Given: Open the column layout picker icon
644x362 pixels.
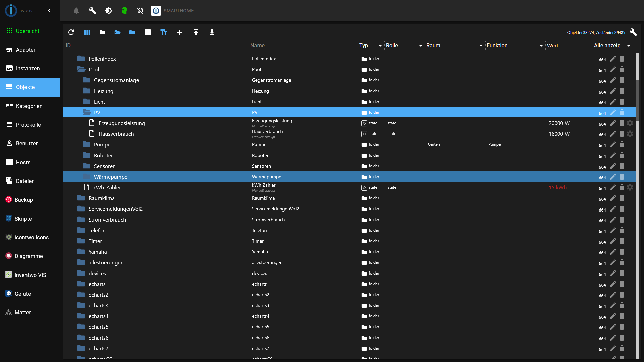Looking at the screenshot, I should [87, 32].
